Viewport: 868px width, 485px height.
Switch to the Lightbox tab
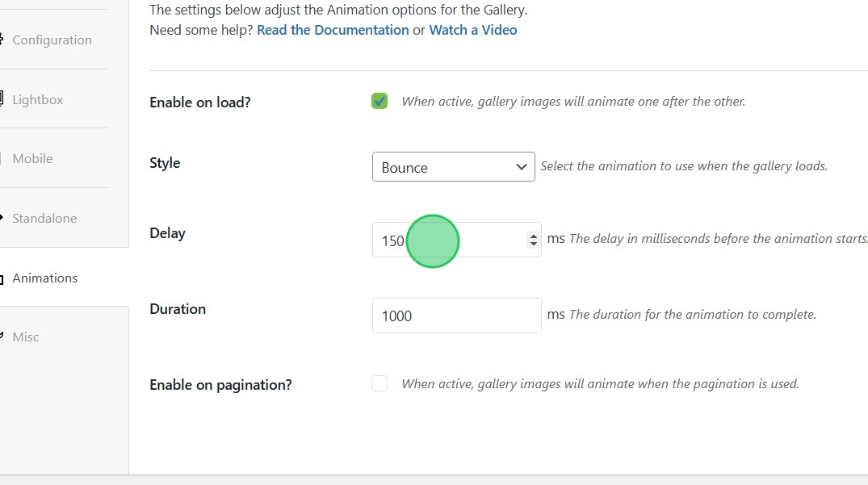[37, 100]
